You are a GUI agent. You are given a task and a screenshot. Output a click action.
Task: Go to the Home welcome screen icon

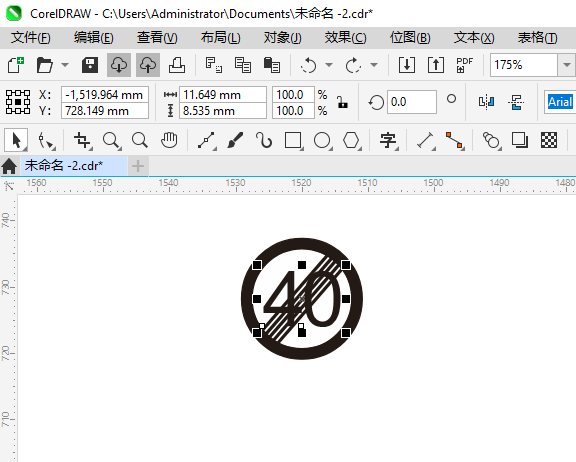point(9,166)
